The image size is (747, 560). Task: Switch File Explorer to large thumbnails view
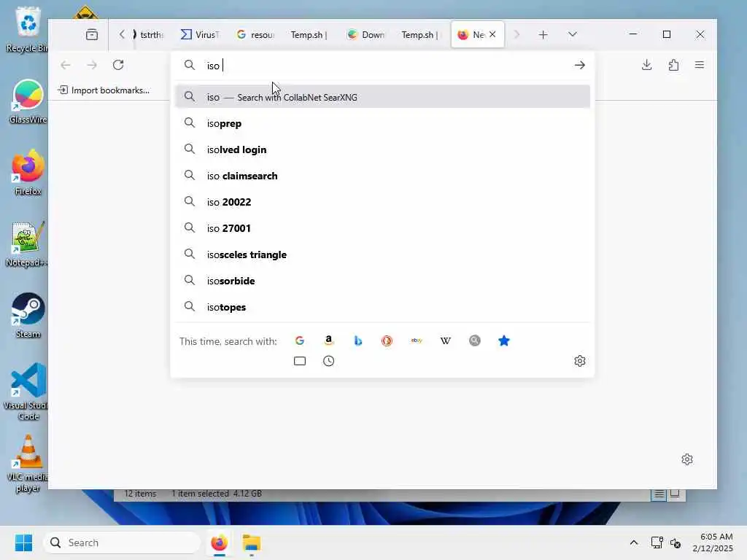coord(675,494)
